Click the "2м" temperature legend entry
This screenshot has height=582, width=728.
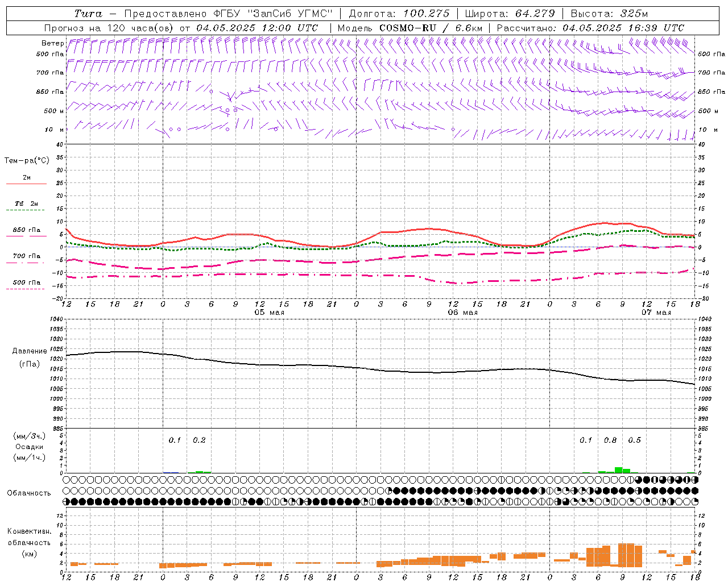point(27,178)
